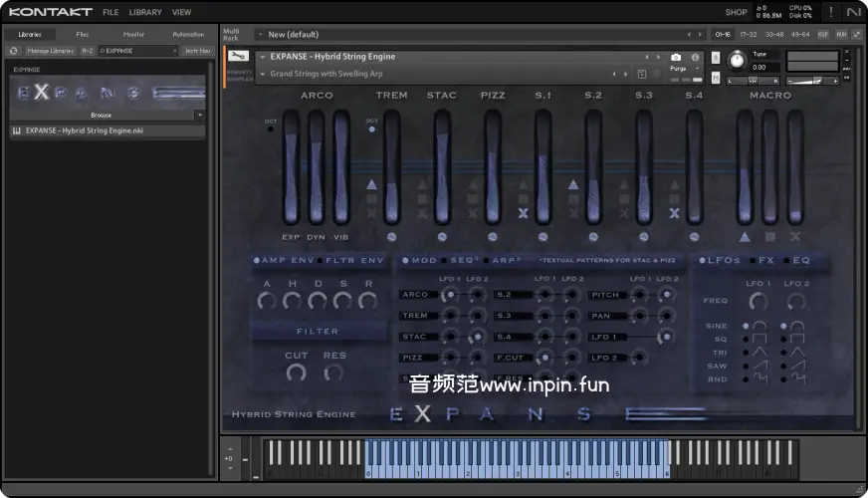Click the instrument info icon
Viewport: 868px width, 498px height.
click(x=695, y=58)
